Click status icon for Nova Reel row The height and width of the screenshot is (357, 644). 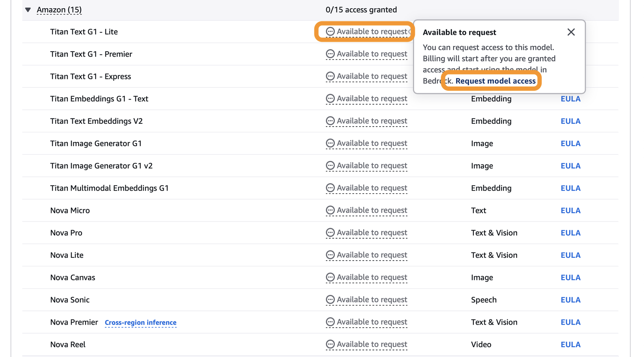tap(330, 344)
